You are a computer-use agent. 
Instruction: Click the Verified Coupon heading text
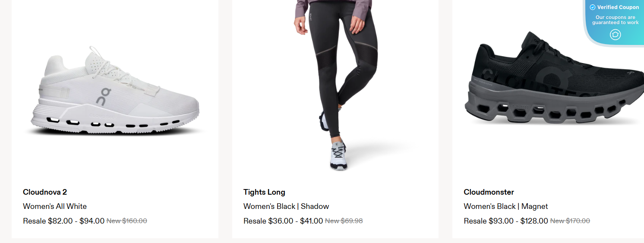tap(618, 7)
